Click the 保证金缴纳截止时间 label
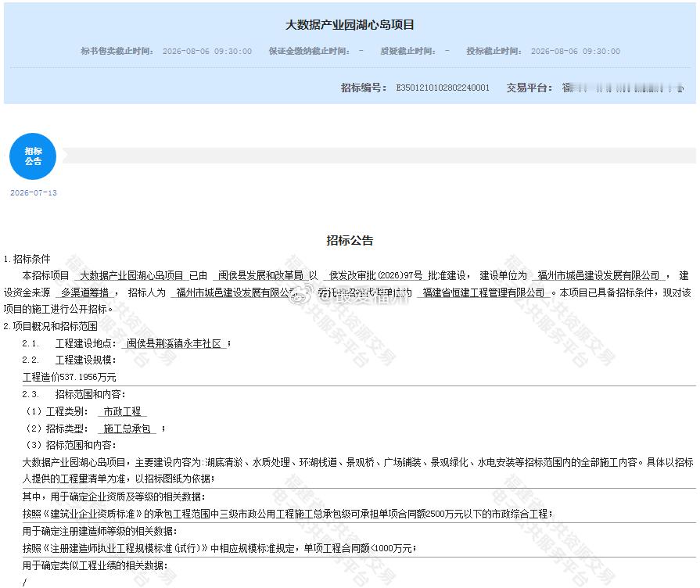 [x=309, y=51]
